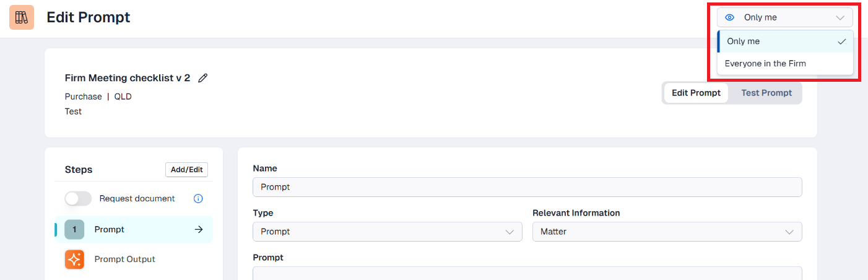Click the orange sparkle Prompt Output icon

74,259
